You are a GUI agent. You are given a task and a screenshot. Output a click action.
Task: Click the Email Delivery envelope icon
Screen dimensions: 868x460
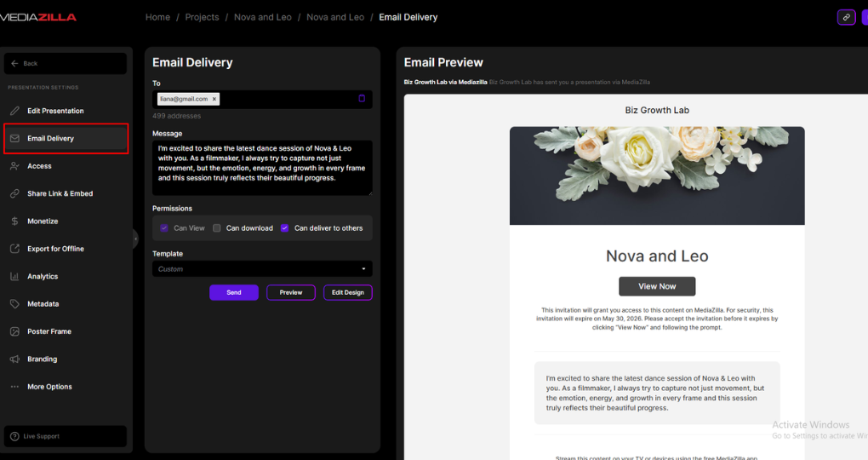(x=15, y=139)
